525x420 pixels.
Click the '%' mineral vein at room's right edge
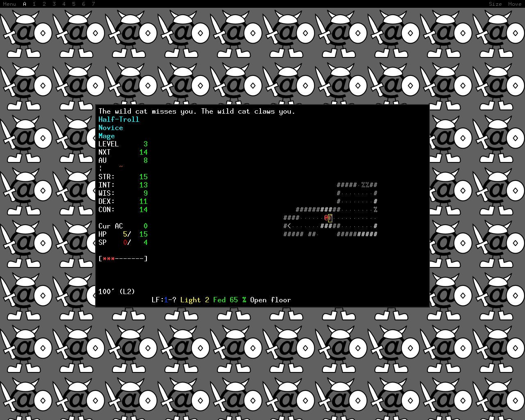click(375, 210)
